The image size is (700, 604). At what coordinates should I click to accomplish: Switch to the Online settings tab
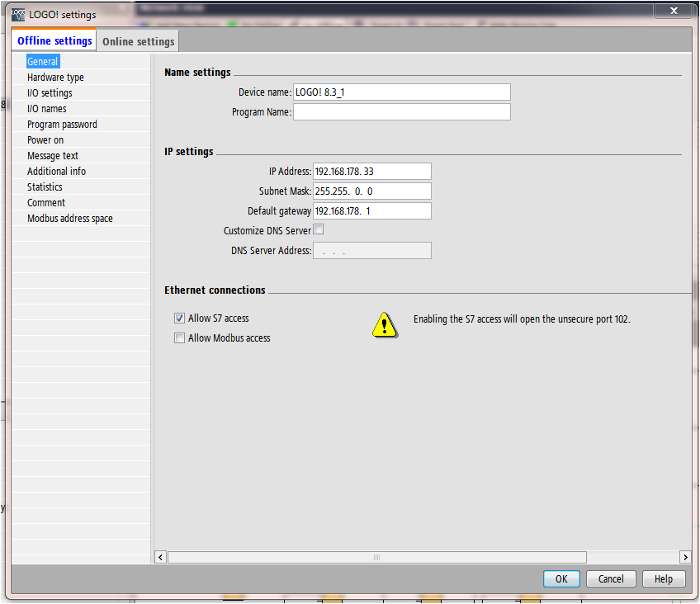click(x=138, y=41)
